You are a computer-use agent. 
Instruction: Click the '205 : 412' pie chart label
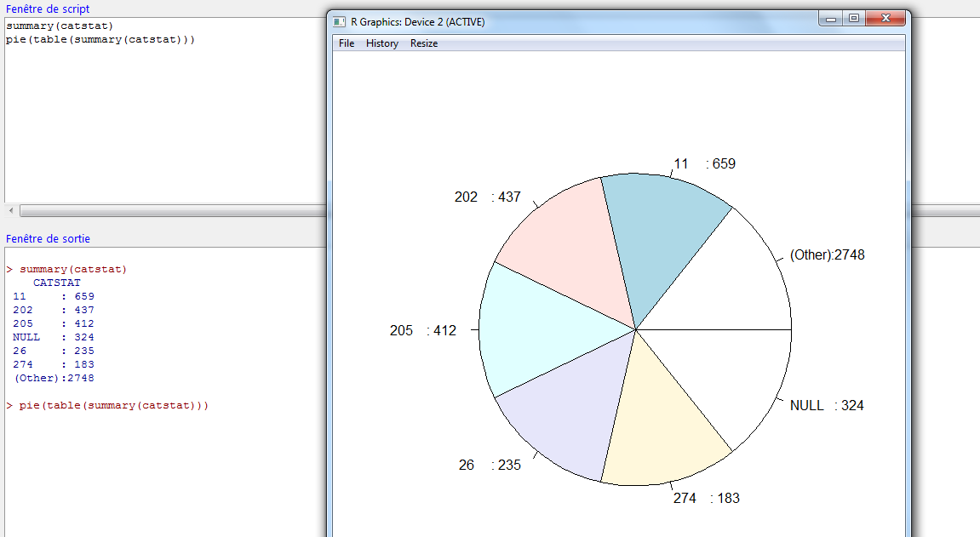tap(423, 330)
